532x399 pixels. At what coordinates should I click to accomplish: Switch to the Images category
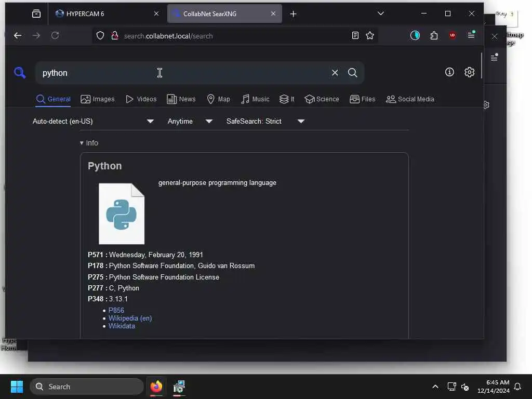[x=98, y=99]
